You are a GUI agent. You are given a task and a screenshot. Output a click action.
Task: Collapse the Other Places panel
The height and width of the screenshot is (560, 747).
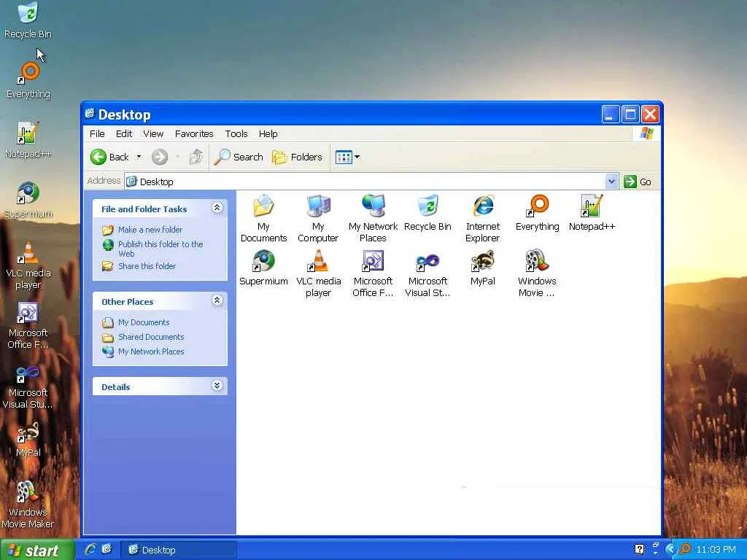(x=217, y=300)
